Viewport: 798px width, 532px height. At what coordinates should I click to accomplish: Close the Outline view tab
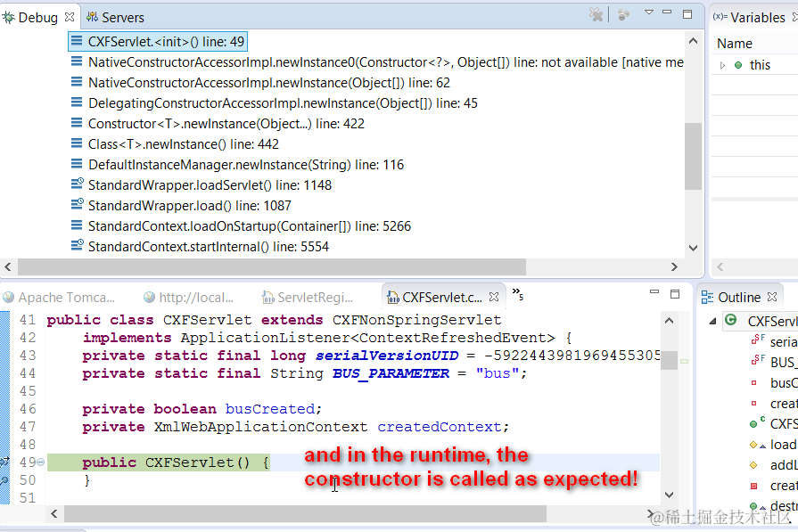tap(772, 297)
